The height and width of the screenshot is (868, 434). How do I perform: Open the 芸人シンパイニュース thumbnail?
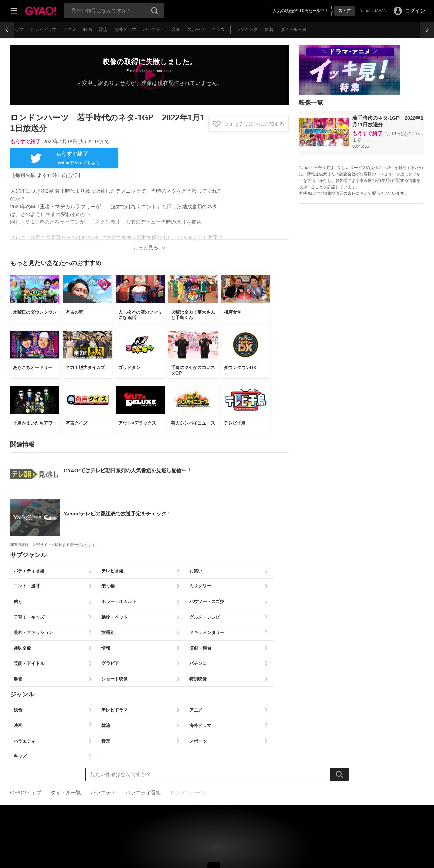pyautogui.click(x=193, y=400)
